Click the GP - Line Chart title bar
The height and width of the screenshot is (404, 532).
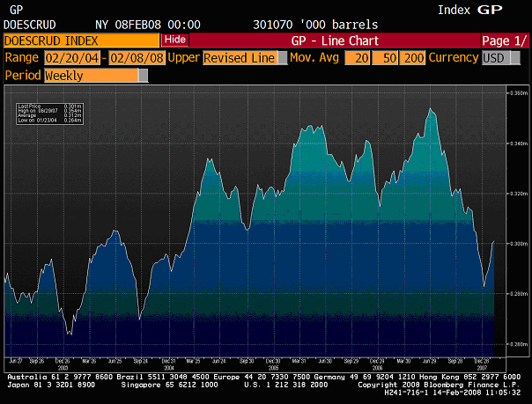click(335, 40)
